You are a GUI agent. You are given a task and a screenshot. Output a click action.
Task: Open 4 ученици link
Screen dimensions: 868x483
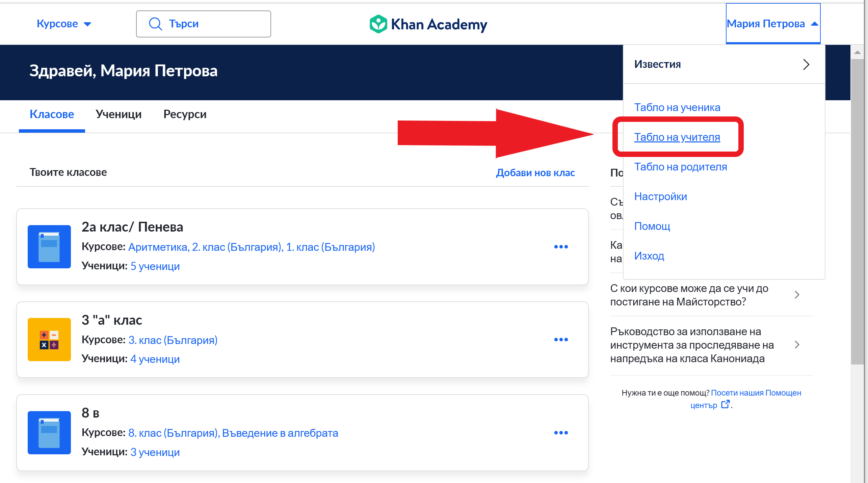point(155,359)
